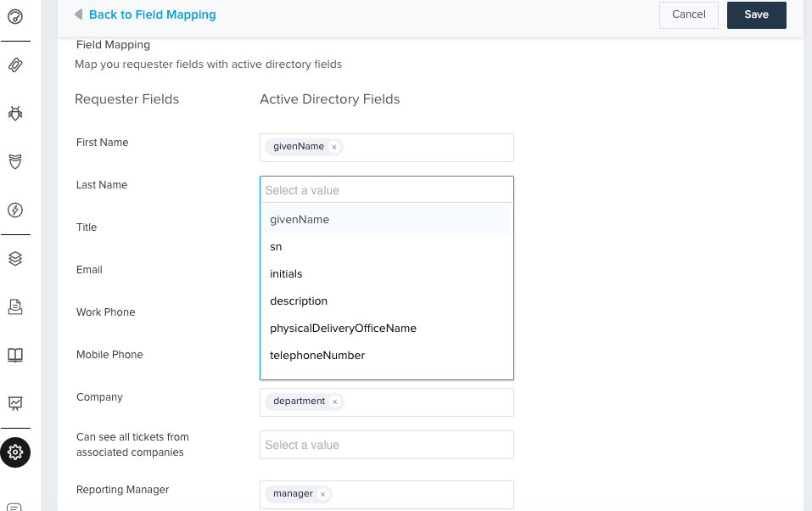
Task: Click the Last Name field label
Action: pyautogui.click(x=102, y=185)
